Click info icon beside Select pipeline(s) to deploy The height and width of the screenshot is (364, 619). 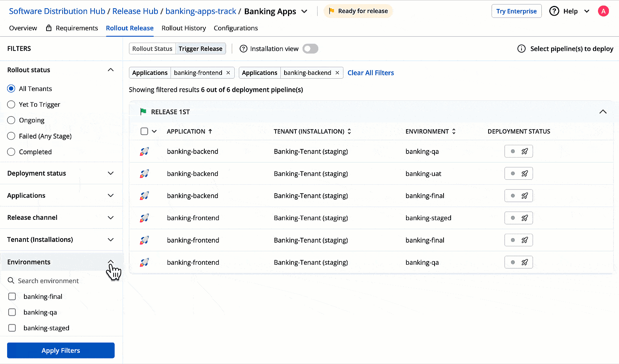coord(521,49)
